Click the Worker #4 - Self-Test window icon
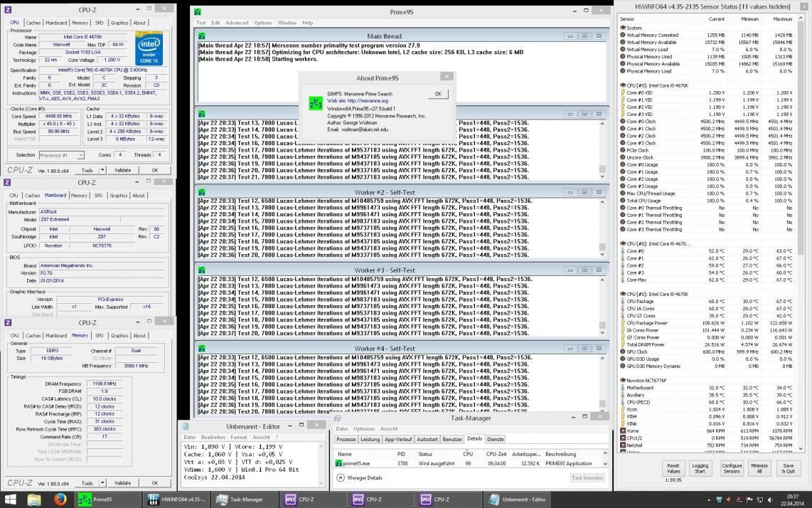 pos(202,349)
